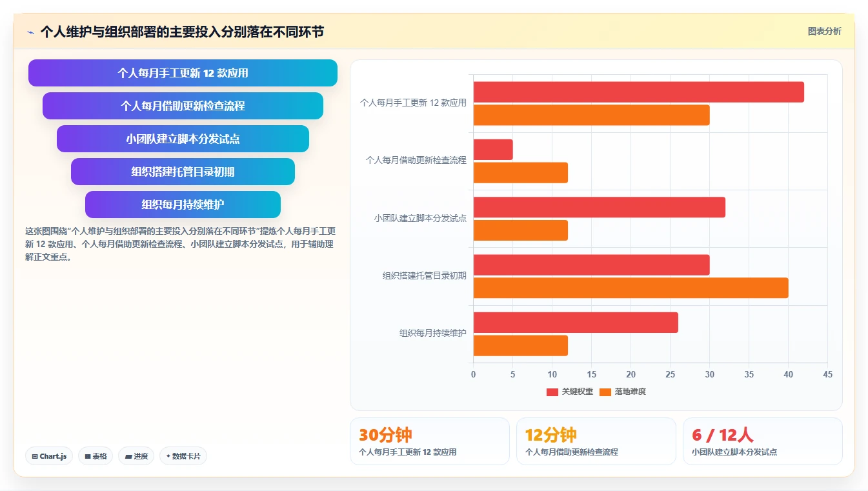Select the funnel step 小团队建立脚本分发试点

(x=183, y=139)
